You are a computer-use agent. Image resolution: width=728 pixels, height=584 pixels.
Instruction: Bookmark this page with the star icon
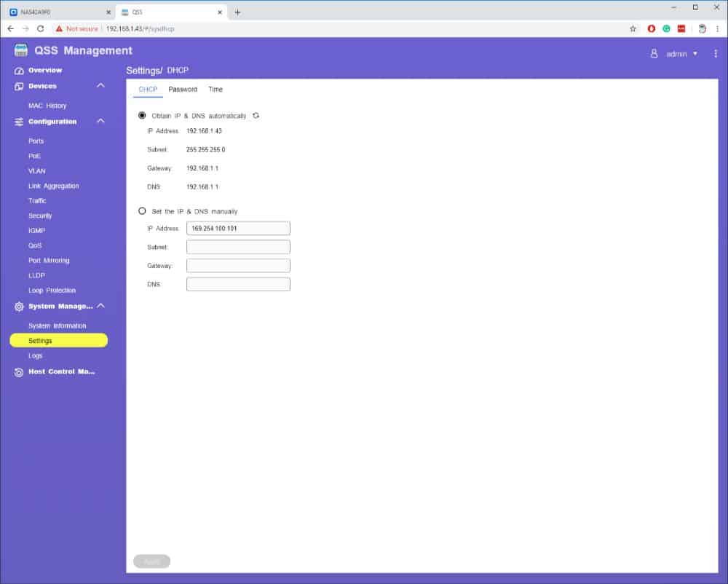[633, 28]
